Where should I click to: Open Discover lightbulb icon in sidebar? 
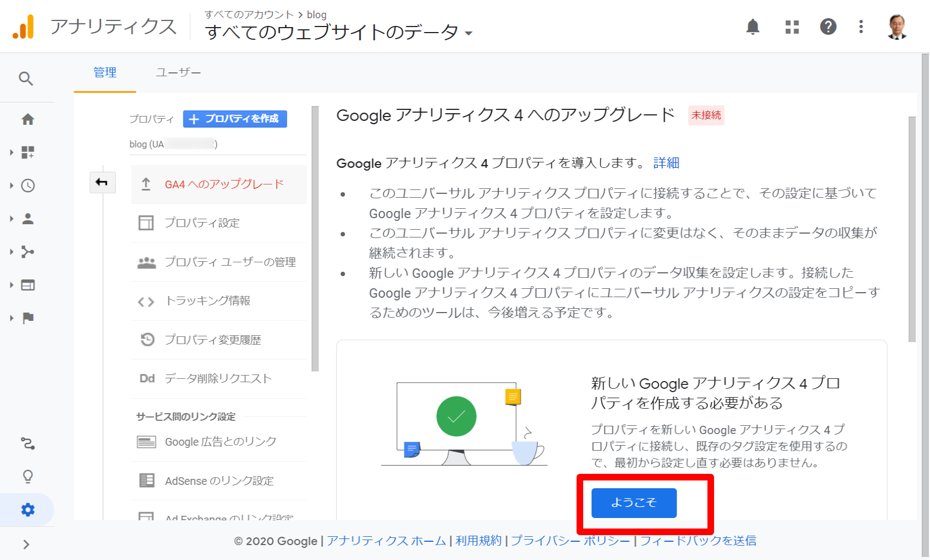(x=28, y=477)
